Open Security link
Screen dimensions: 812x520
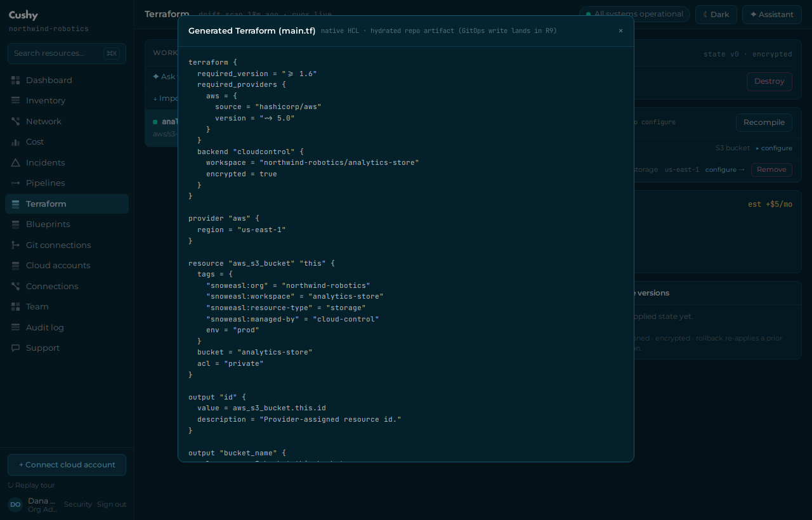78,505
